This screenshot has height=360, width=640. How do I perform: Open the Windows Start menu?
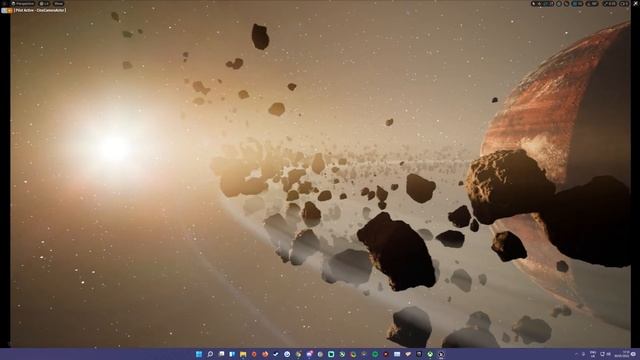[199, 354]
